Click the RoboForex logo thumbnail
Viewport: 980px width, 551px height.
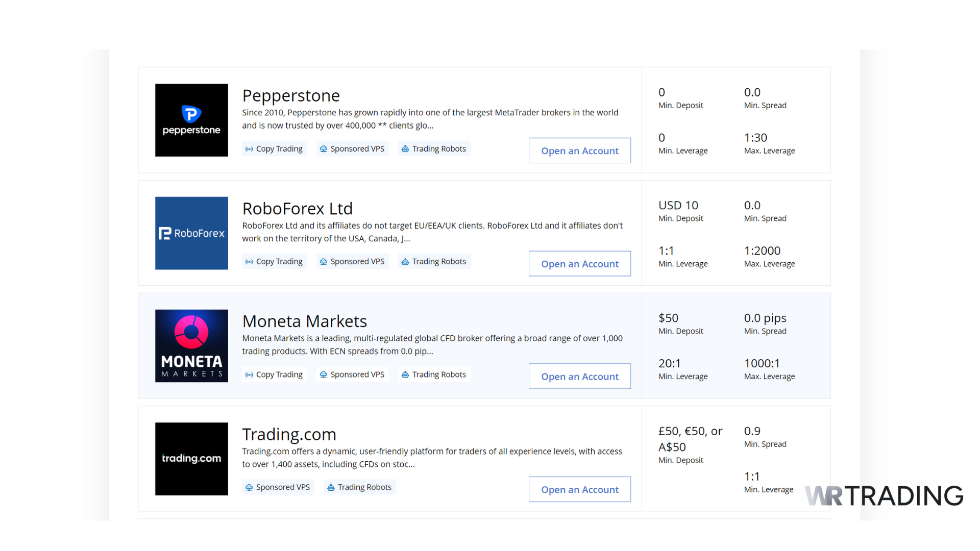pos(191,233)
